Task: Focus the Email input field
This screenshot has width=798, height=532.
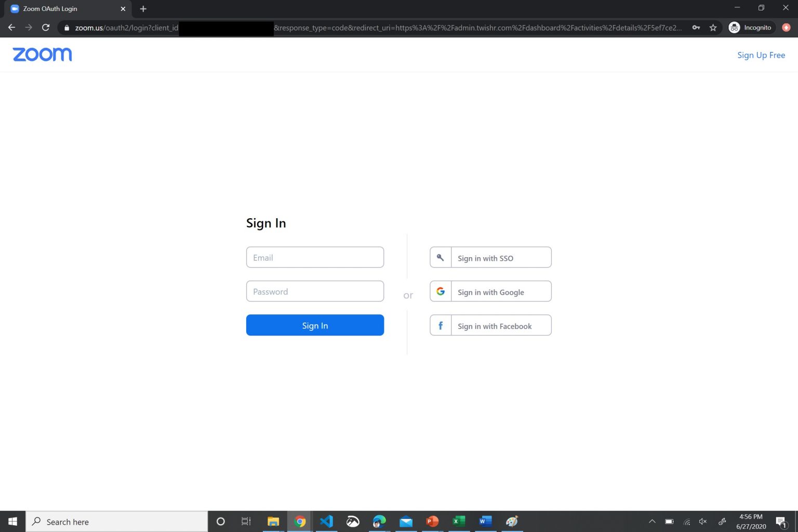Action: pos(315,257)
